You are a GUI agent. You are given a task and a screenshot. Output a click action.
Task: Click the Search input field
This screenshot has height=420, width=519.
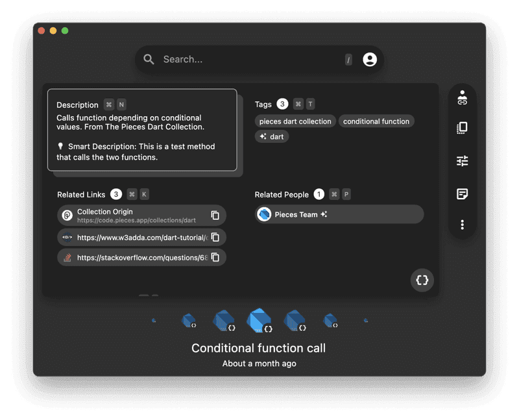click(x=247, y=59)
